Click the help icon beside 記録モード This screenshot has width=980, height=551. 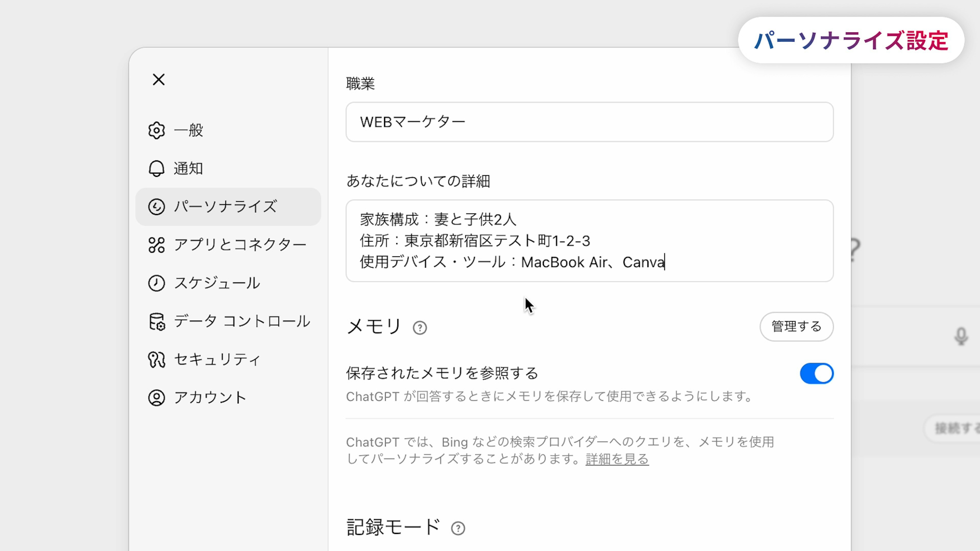click(x=458, y=528)
